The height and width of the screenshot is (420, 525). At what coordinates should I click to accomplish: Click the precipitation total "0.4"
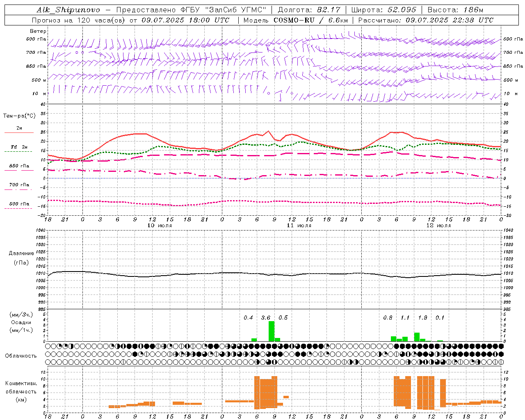click(x=248, y=318)
